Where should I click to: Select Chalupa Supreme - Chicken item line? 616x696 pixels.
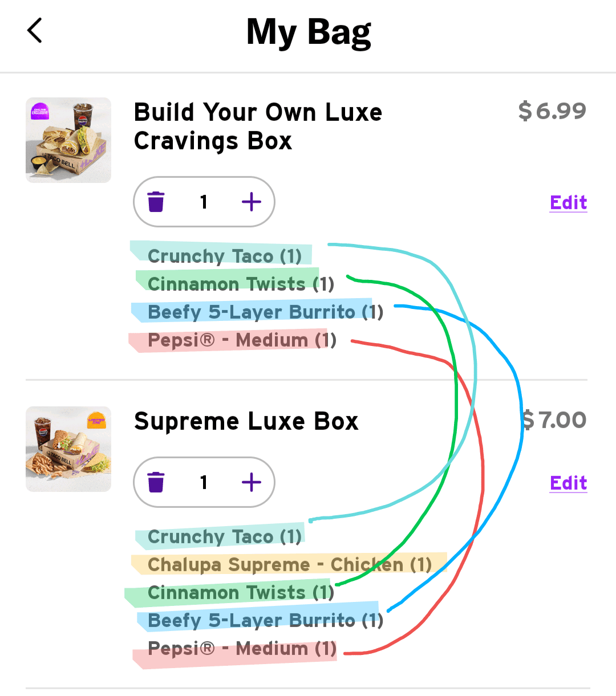click(289, 564)
